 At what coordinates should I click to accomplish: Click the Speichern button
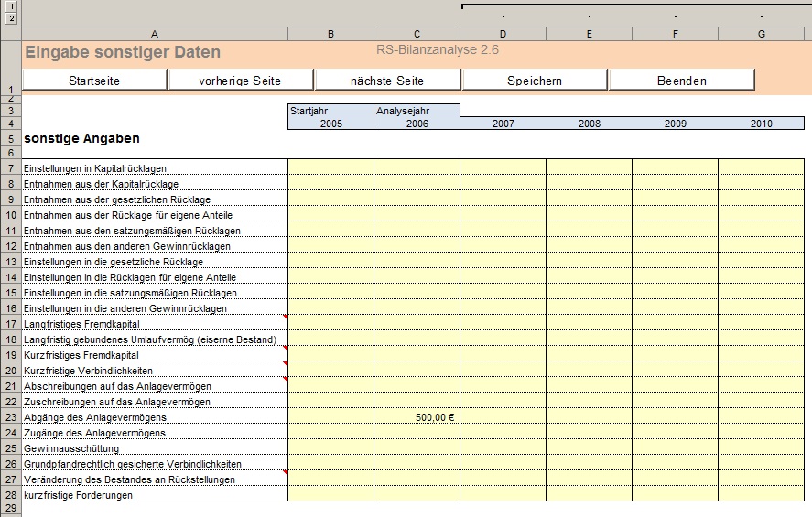click(535, 81)
